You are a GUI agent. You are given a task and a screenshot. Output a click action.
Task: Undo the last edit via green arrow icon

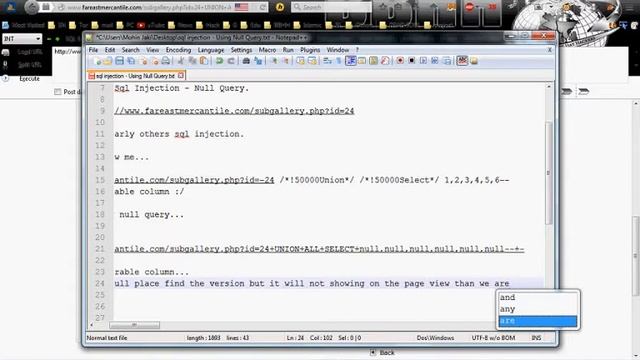point(220,61)
